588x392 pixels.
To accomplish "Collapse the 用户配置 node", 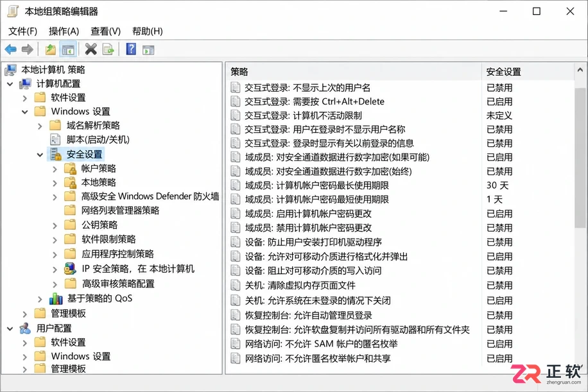I will [10, 328].
